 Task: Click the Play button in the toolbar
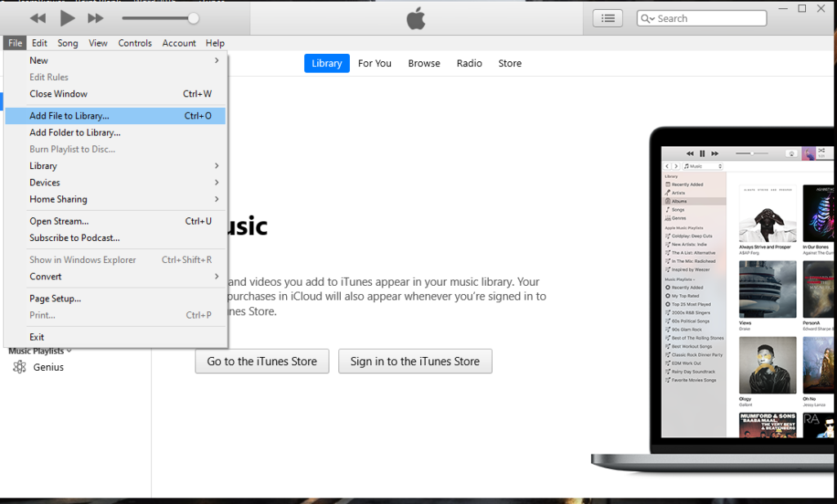(x=67, y=18)
